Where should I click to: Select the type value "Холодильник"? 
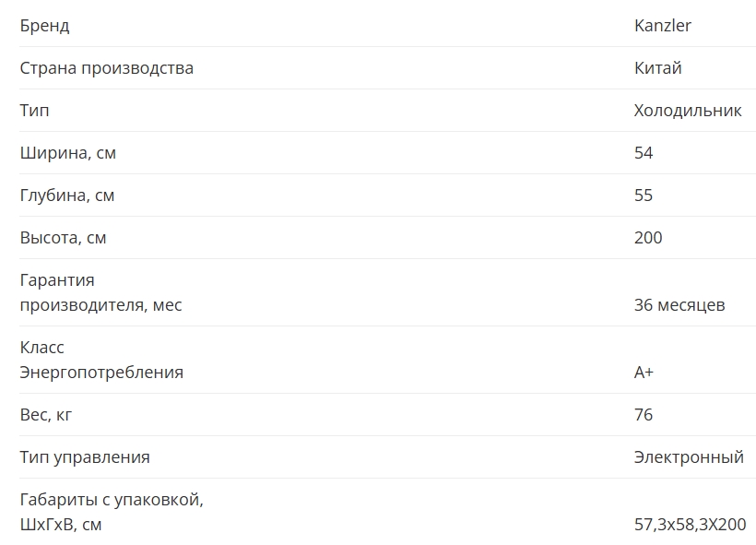tap(688, 111)
